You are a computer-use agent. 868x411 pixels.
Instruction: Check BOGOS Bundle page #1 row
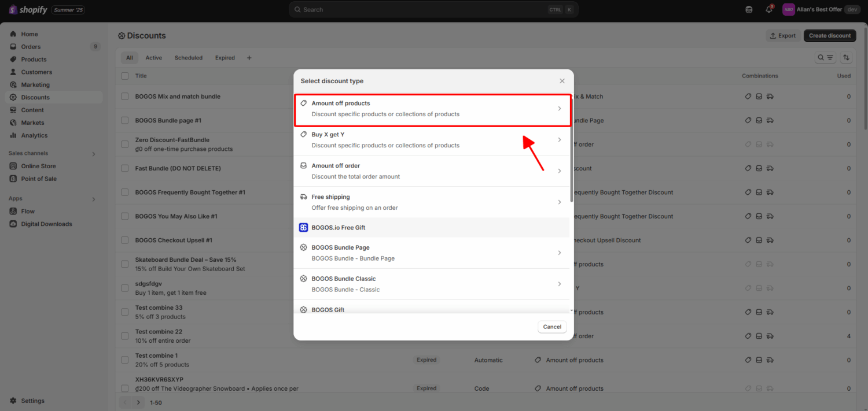click(x=125, y=120)
